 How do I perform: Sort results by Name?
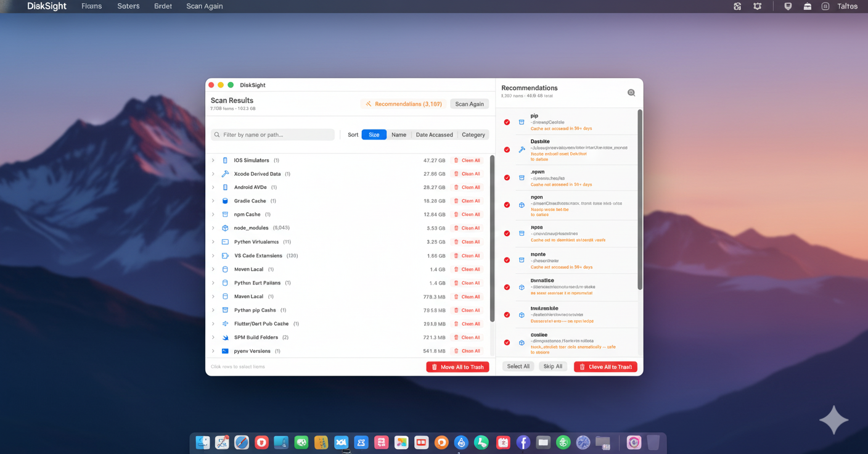click(398, 134)
